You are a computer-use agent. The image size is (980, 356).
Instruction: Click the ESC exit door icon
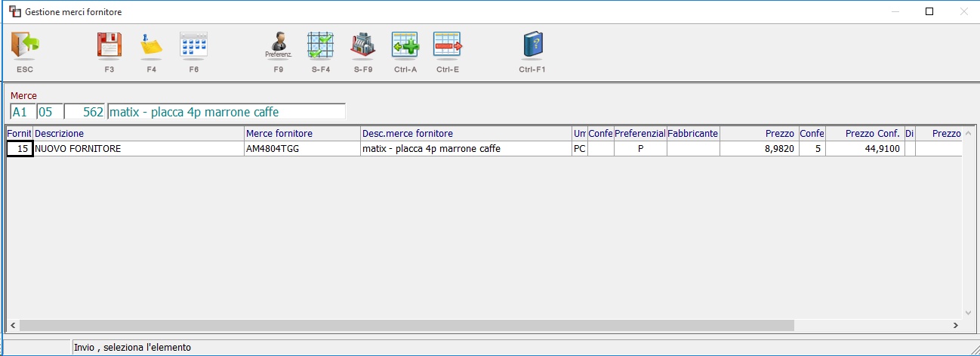[x=25, y=45]
